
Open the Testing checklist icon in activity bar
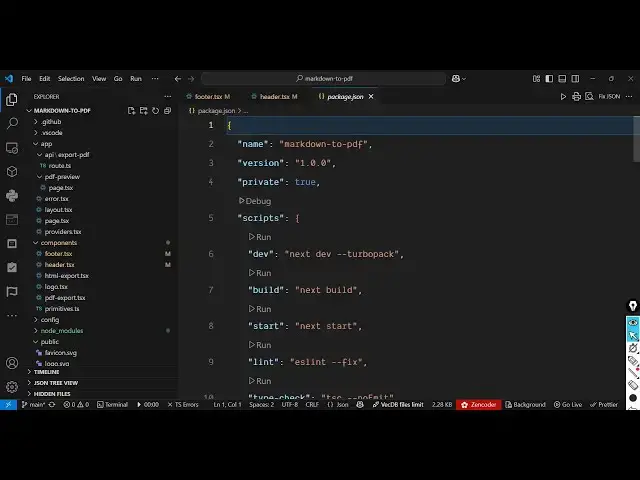(x=12, y=267)
